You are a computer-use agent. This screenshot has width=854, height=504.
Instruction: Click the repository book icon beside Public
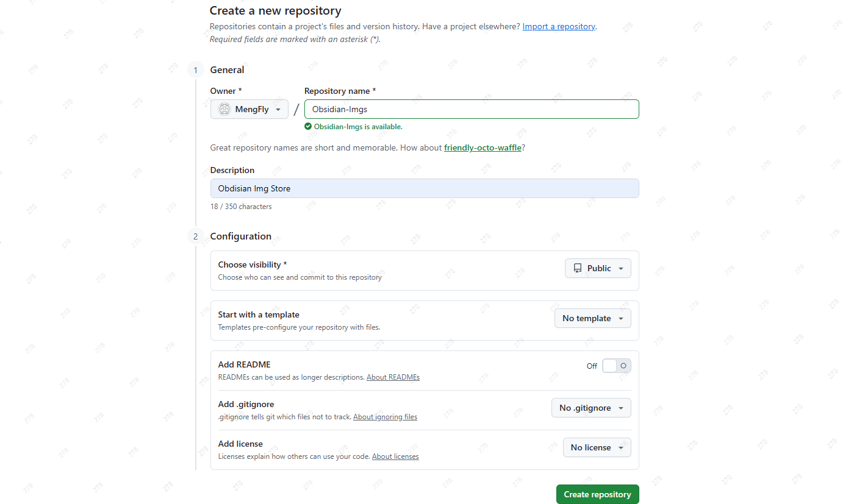point(578,268)
